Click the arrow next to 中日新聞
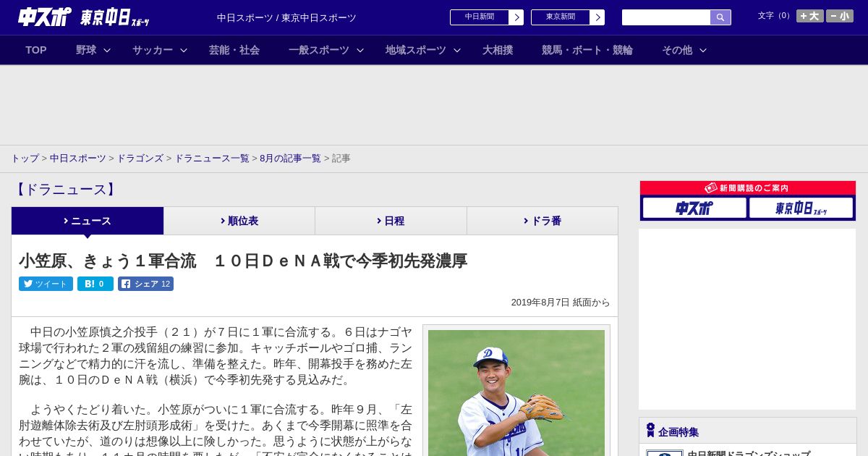Screen dimensions: 868x456 tap(516, 17)
